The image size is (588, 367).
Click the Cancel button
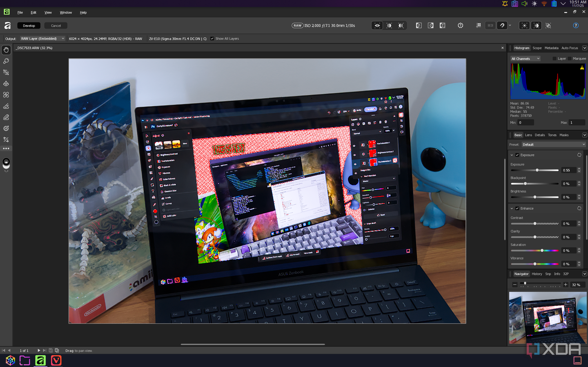pos(56,25)
